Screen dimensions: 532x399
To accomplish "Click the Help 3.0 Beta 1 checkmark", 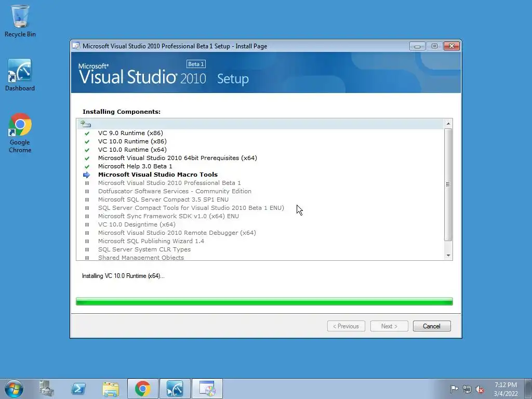I will [87, 167].
